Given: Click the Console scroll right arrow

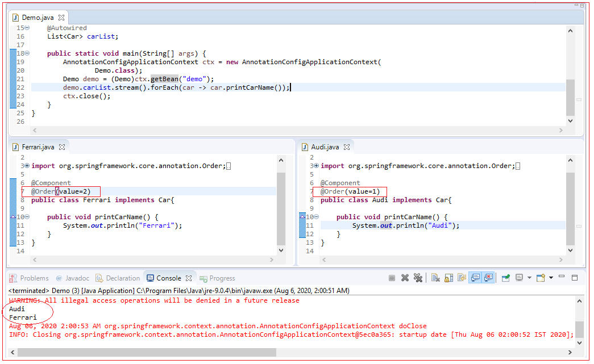Looking at the screenshot, I should pyautogui.click(x=570, y=352).
